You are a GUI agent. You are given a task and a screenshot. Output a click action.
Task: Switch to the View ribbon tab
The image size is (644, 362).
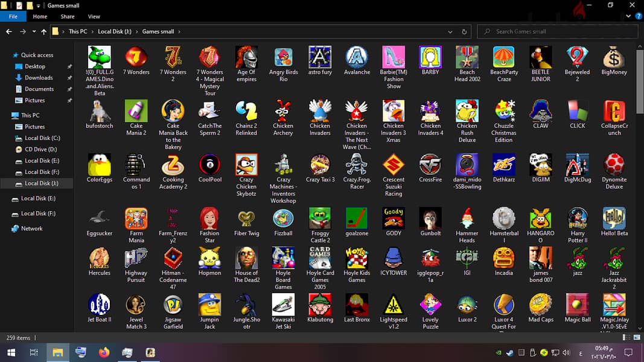pyautogui.click(x=94, y=16)
